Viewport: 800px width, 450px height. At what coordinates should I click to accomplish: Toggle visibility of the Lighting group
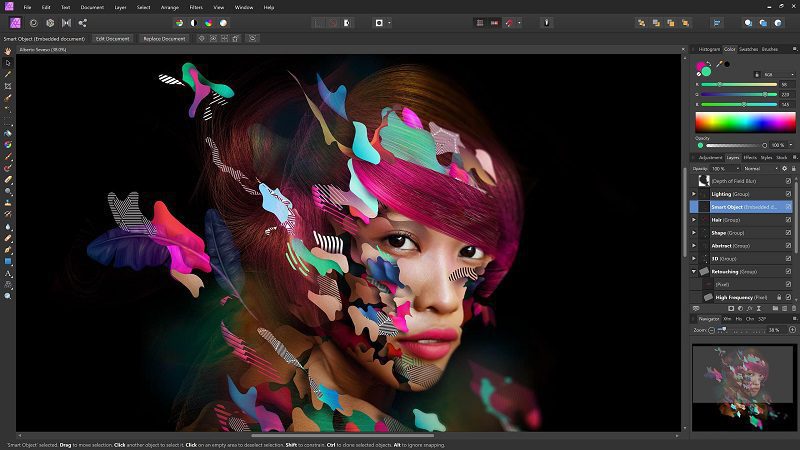coord(788,193)
